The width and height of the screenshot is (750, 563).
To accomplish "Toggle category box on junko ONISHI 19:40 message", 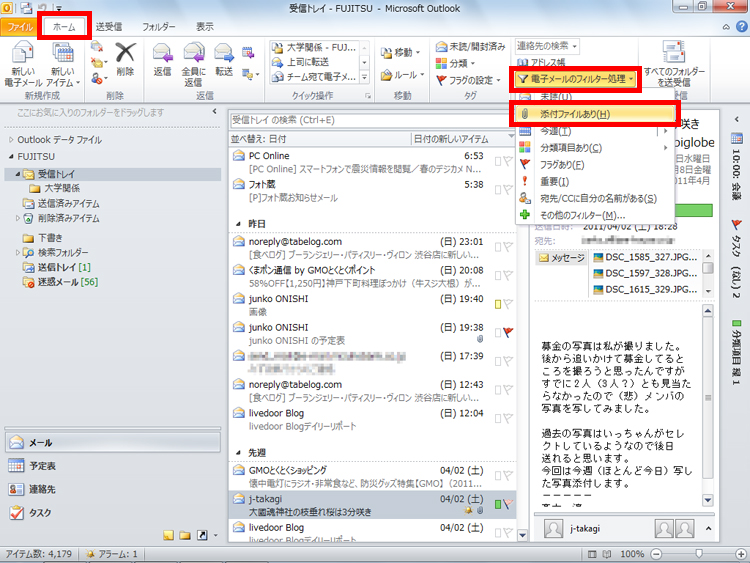I will [497, 304].
